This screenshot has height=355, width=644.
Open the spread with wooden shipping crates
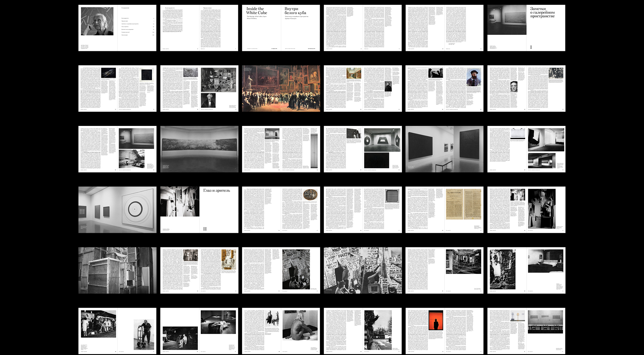tap(117, 270)
